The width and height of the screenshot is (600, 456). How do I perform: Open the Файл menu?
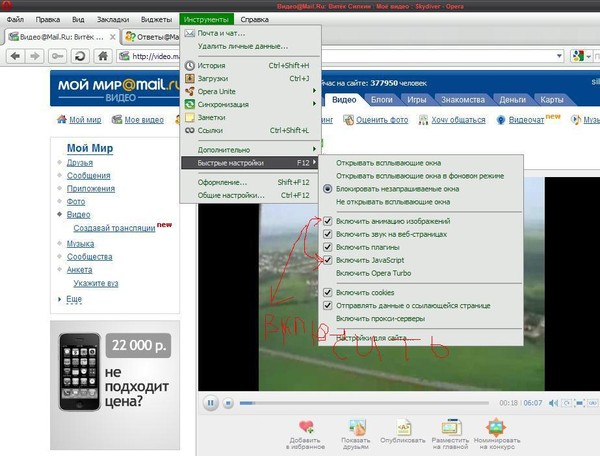point(15,20)
